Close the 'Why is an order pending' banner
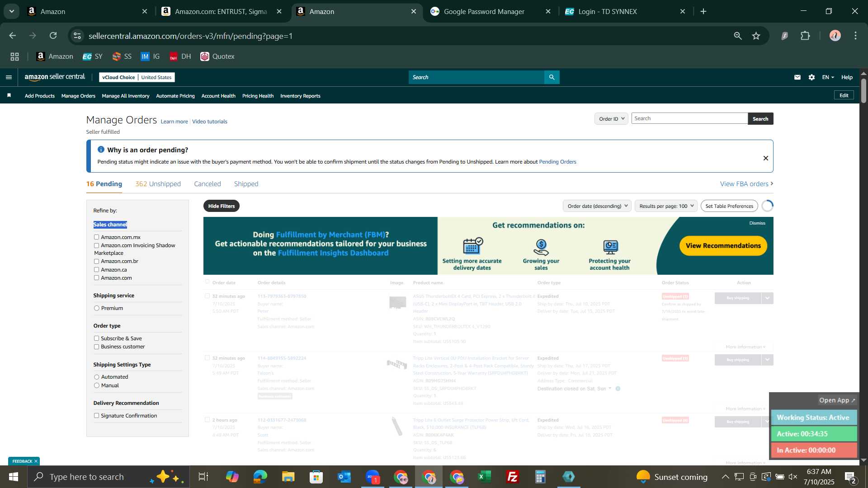Viewport: 868px width, 488px height. click(x=765, y=158)
